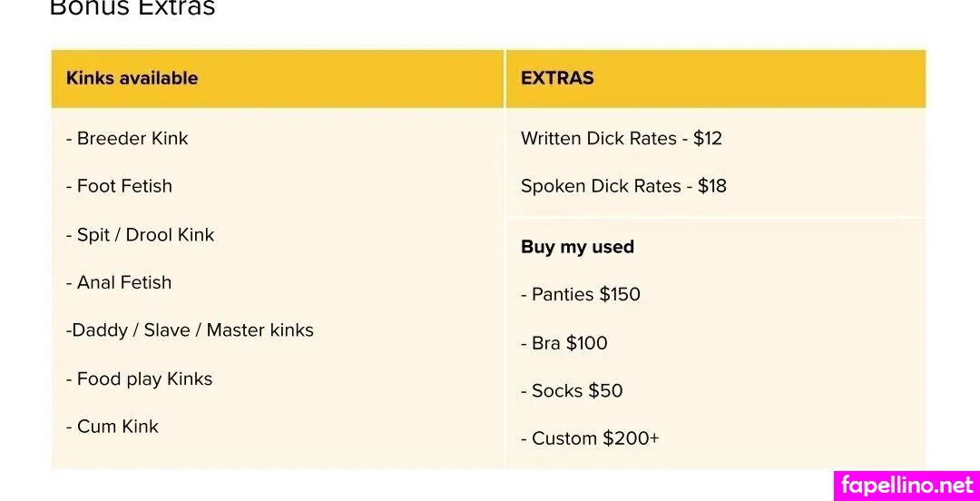
Task: Click the Bonus Extras heading
Action: (132, 8)
